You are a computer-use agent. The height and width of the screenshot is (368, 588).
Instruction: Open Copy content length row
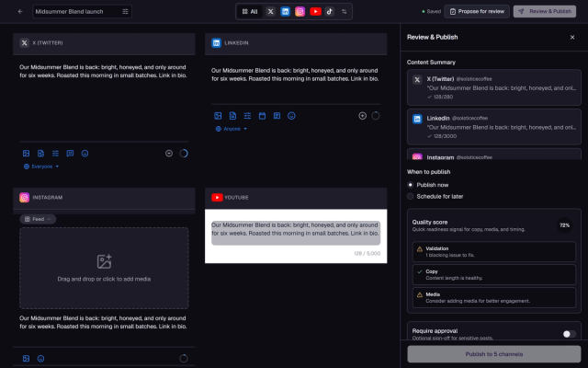click(x=494, y=274)
